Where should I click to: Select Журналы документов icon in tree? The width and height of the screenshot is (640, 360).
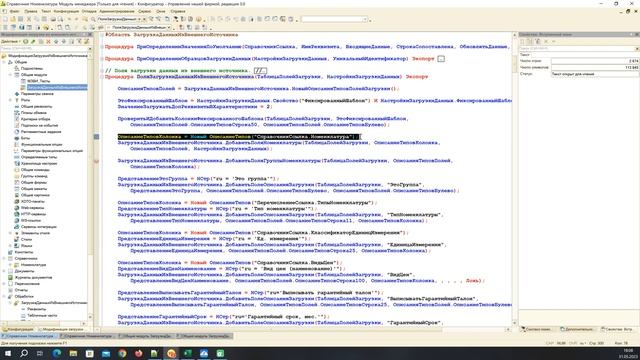click(x=11, y=278)
